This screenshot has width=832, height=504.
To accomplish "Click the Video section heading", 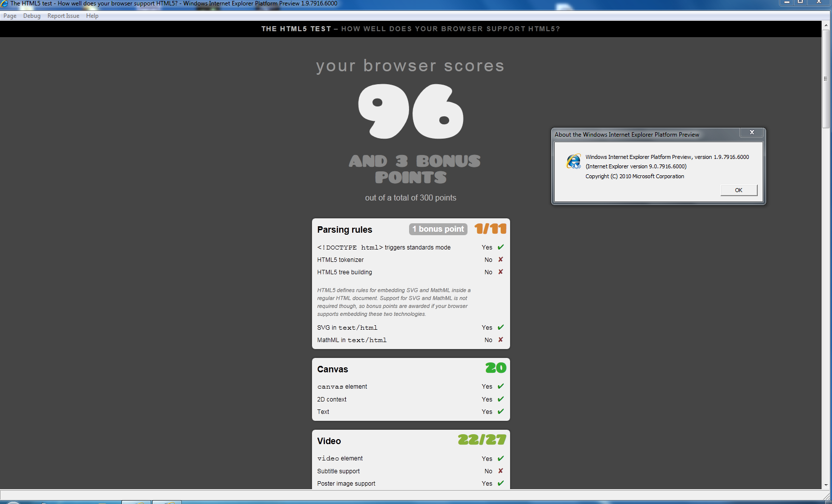I will pos(329,441).
